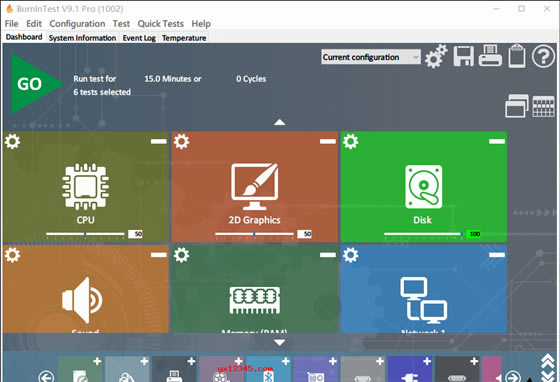Open the Test menu
This screenshot has width=560, height=382.
(121, 24)
